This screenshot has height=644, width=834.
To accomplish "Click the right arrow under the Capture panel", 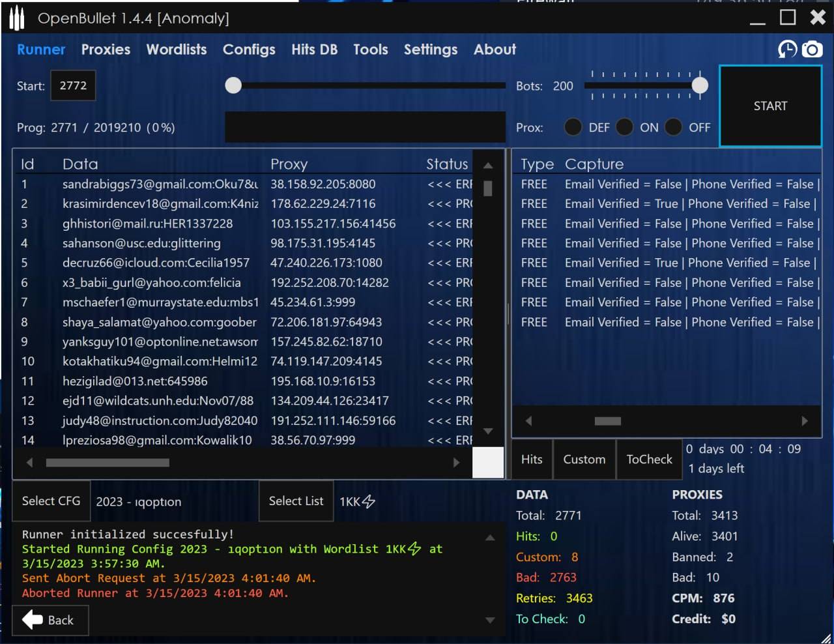I will 805,421.
